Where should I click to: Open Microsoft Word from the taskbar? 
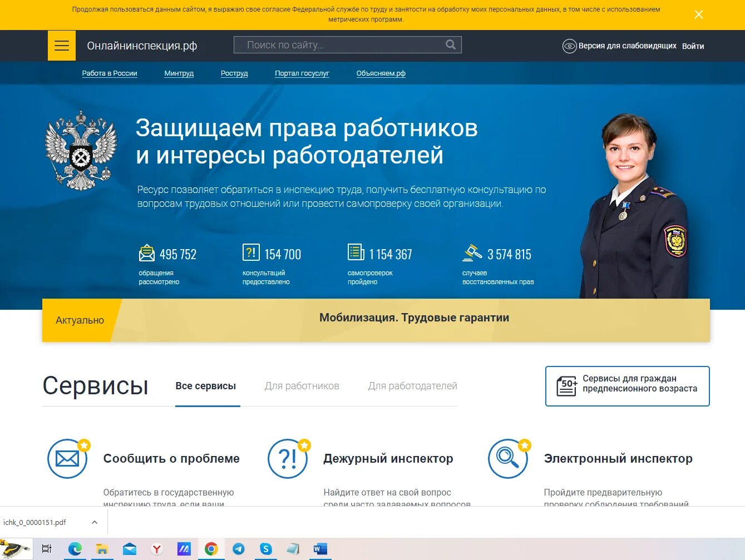click(x=320, y=549)
